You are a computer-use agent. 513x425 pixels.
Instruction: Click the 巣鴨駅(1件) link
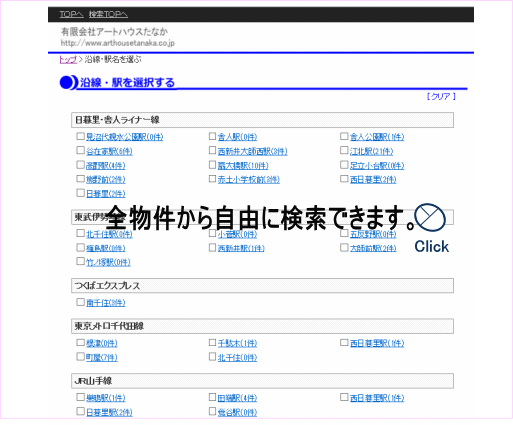tap(106, 398)
